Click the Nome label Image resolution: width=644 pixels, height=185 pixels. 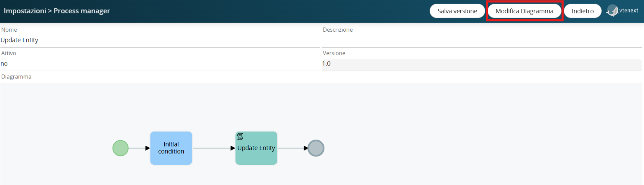[x=9, y=30]
